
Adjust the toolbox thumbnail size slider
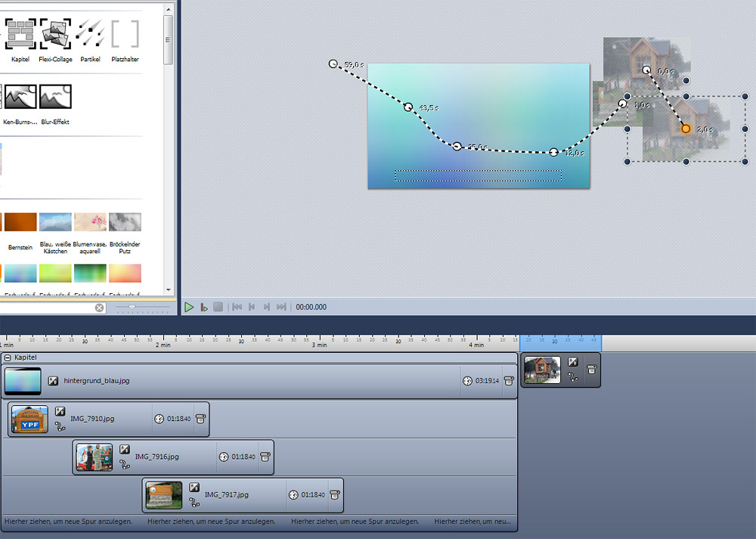132,307
